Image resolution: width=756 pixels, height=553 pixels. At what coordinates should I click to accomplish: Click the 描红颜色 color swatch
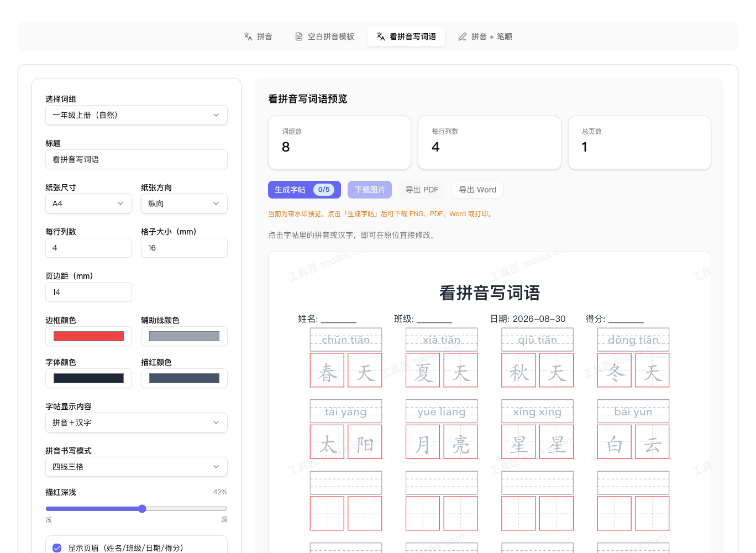point(184,378)
